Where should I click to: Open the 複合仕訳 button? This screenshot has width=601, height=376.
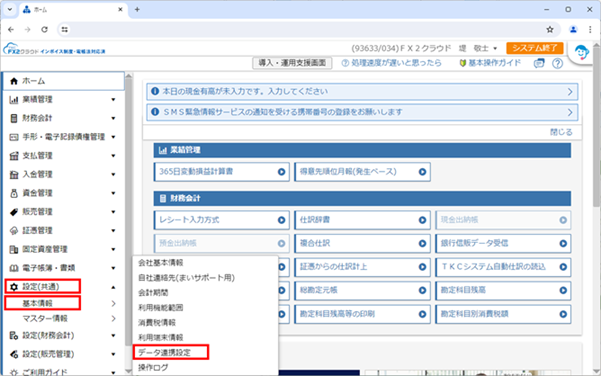[x=362, y=243]
